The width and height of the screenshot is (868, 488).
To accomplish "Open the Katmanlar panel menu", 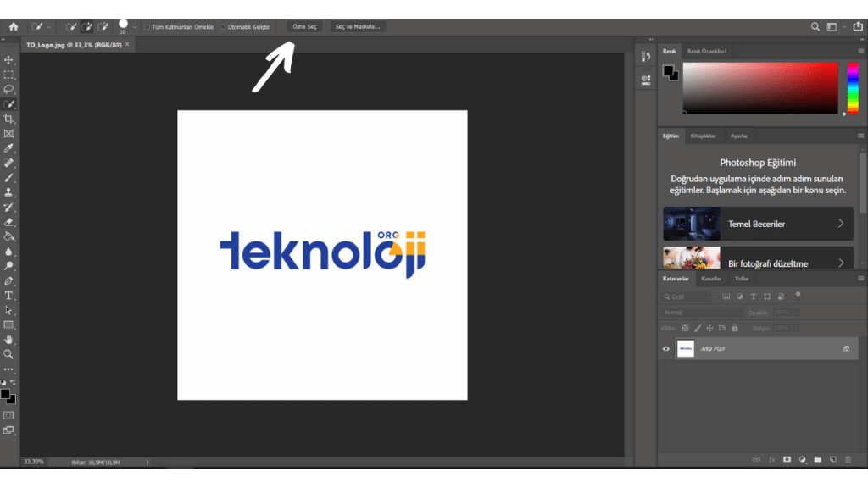I will [861, 278].
